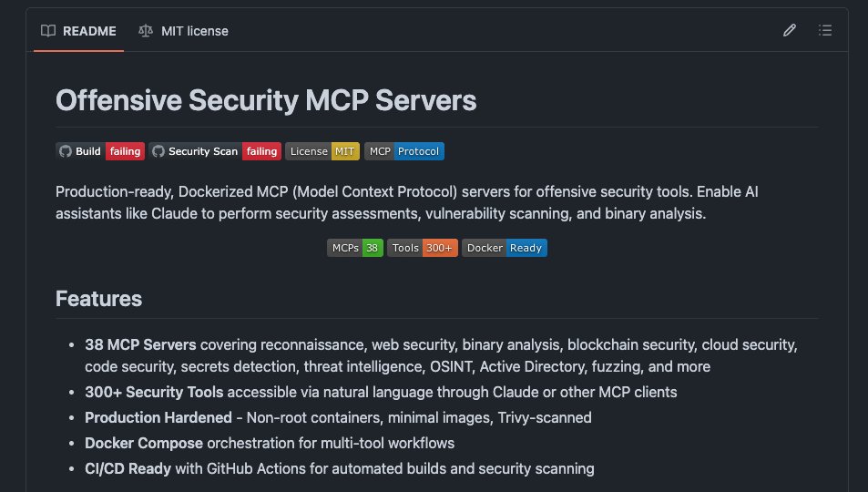Click the Offensive Security MCP Servers heading
868x492 pixels.
coord(266,100)
